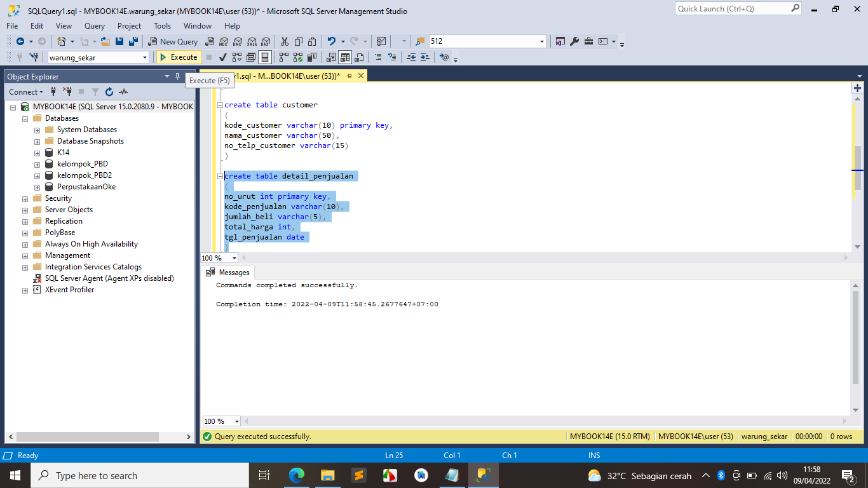Open the warung_sekar database dropdown

pyautogui.click(x=145, y=57)
